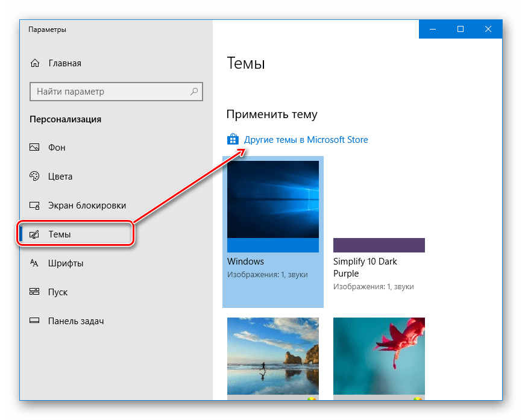Click the magnifier icon in the search box
Viewport: 522px width, 420px height.
point(194,92)
